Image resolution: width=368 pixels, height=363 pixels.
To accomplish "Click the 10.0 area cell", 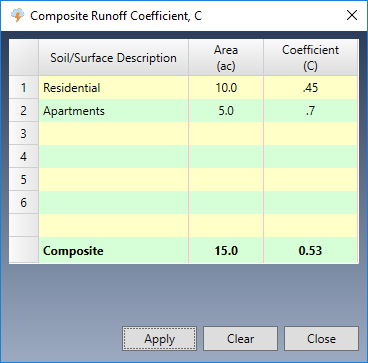I will 226,88.
